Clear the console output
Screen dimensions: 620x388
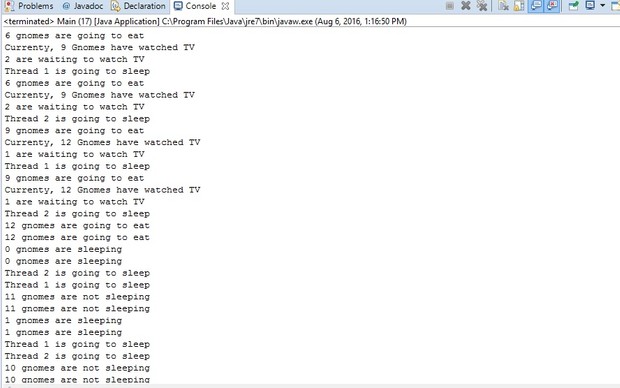tap(503, 6)
